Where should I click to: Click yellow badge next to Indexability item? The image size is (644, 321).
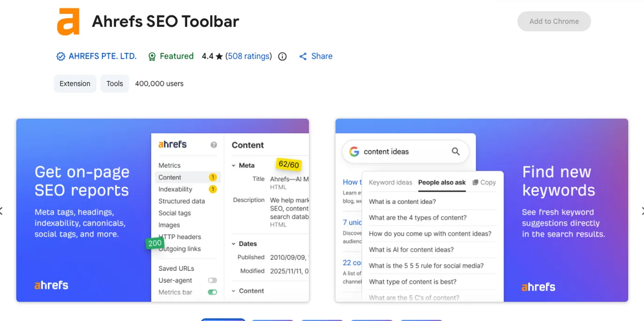pos(212,189)
